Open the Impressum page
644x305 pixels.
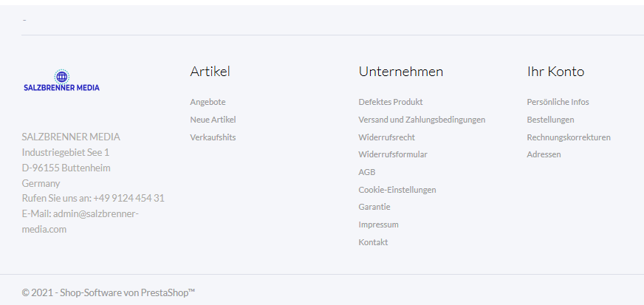(378, 225)
